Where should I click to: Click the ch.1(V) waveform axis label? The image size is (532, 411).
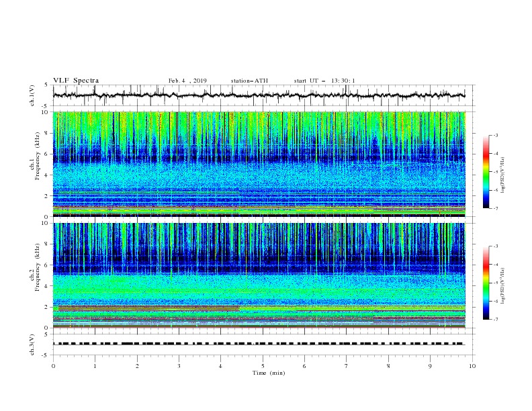(32, 95)
